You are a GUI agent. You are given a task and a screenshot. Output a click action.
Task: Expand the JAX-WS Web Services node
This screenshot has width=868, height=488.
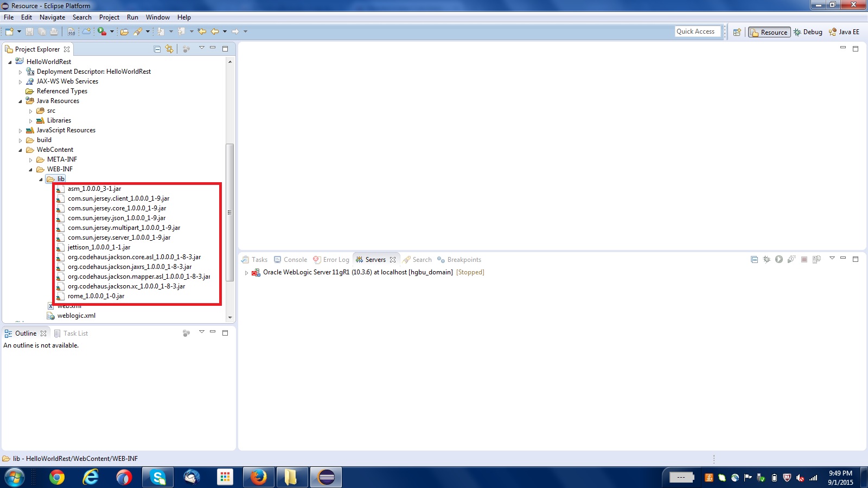[x=21, y=81]
